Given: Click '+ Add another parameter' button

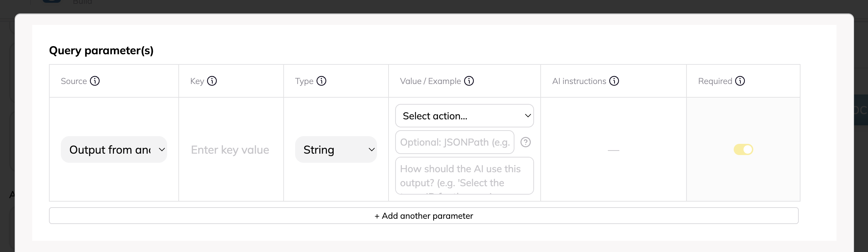Looking at the screenshot, I should (x=424, y=216).
